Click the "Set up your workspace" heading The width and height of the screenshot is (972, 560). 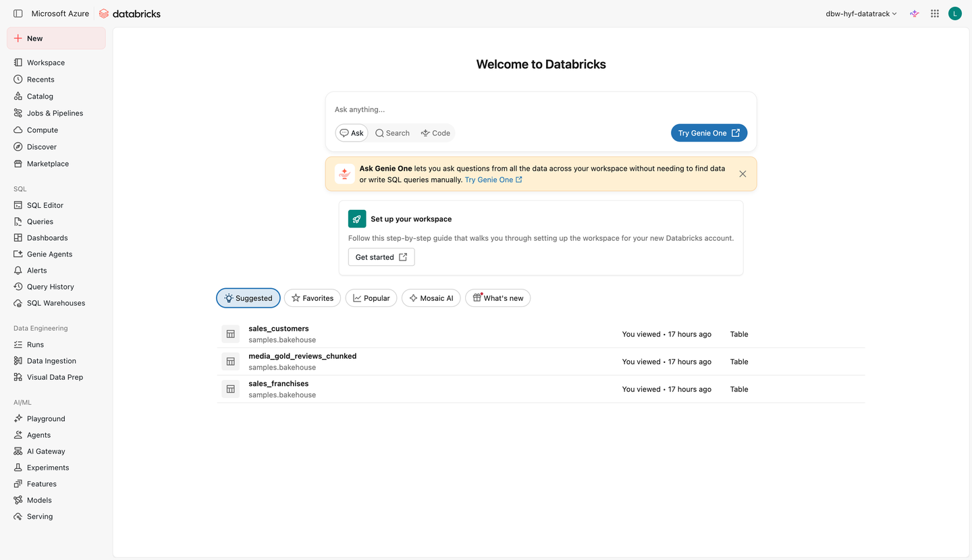(x=411, y=219)
